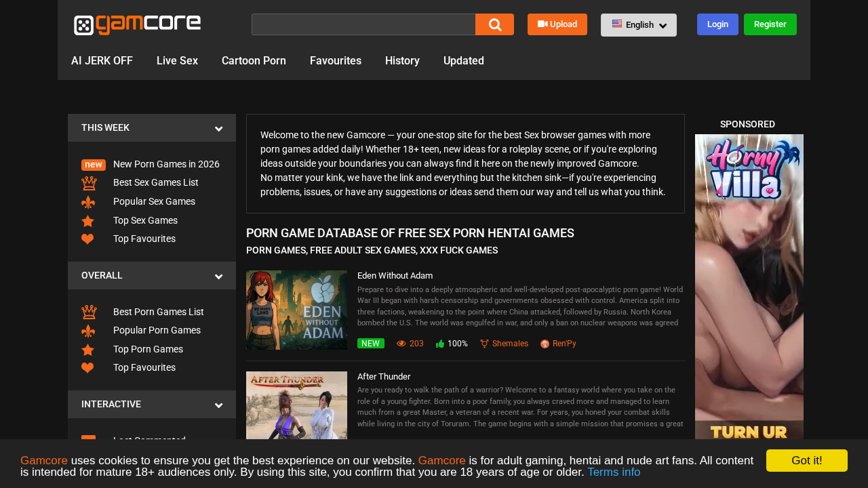Open the Eden Without Adam title link
Screen dimensions: 868x488
395,276
